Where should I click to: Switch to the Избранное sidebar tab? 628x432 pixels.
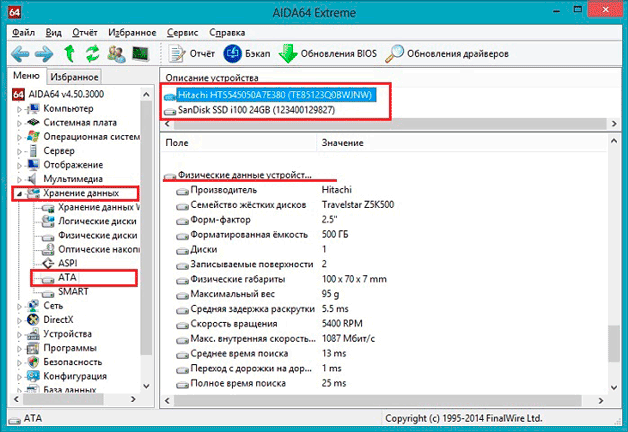(x=74, y=76)
